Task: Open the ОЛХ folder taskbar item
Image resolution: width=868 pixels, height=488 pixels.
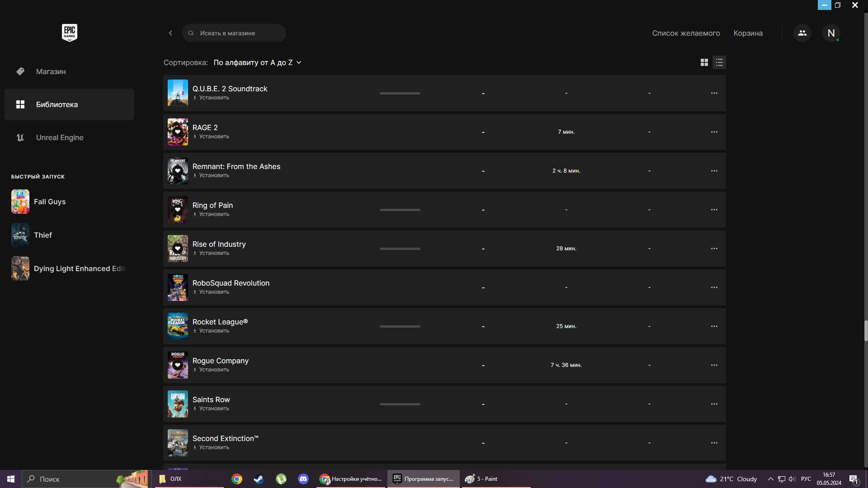Action: coord(189,479)
